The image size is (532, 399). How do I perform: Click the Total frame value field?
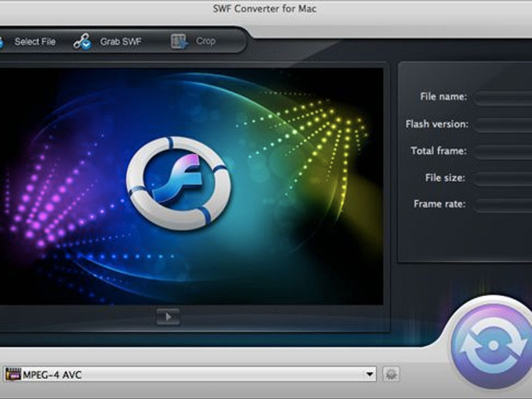[503, 152]
